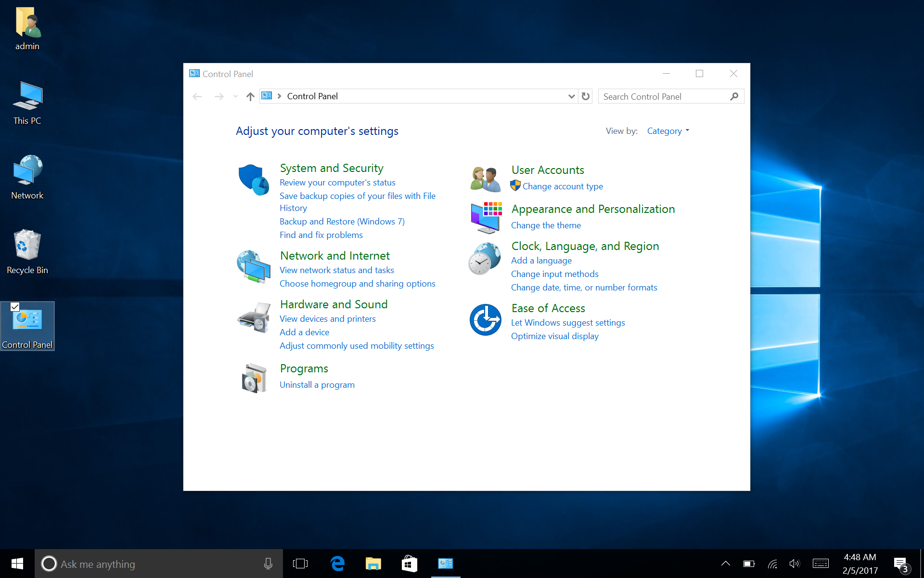This screenshot has height=578, width=924.
Task: Open Uninstall a program link
Action: pyautogui.click(x=317, y=385)
